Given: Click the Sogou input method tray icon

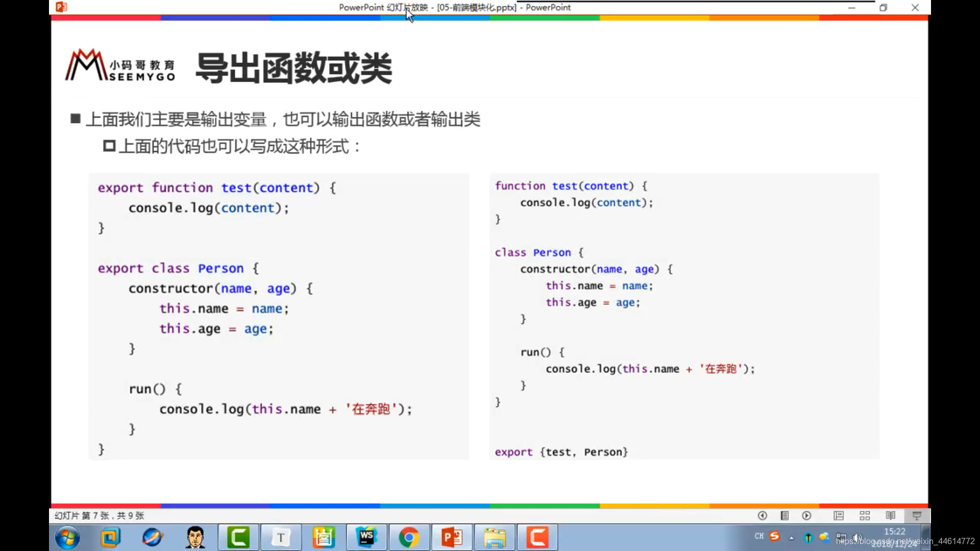Looking at the screenshot, I should click(775, 536).
